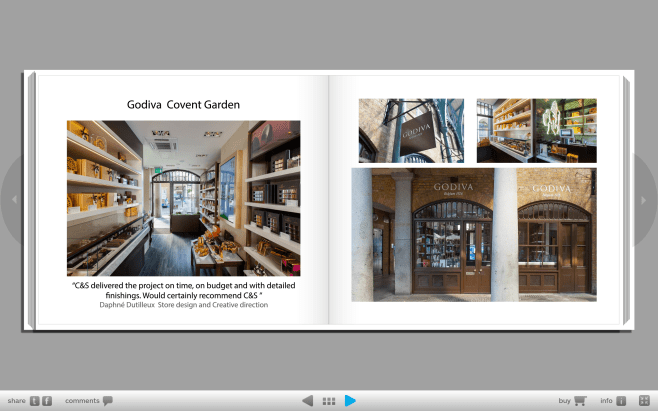Click the Godiva hanging sign photo
The image size is (658, 411).
411,131
